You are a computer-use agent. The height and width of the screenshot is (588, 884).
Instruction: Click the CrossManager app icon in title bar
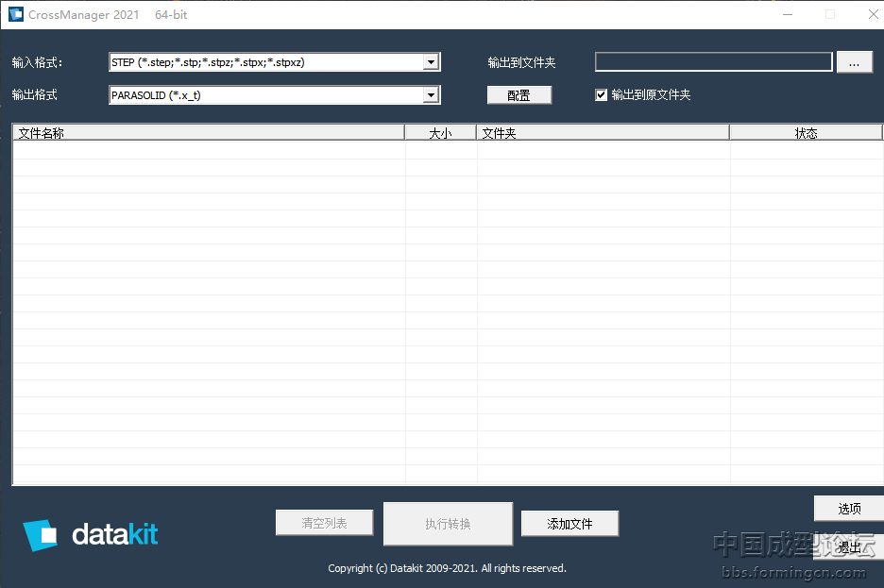click(x=16, y=14)
